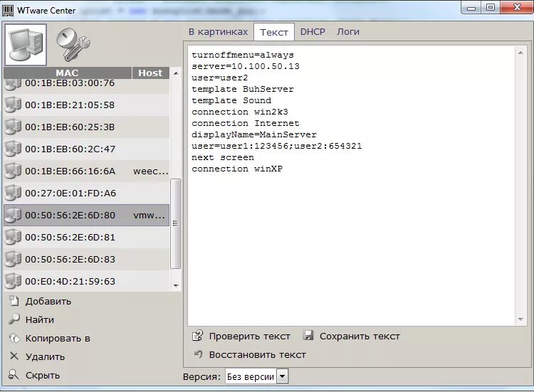
Task: Open the settings wrench tools icon
Action: [x=73, y=45]
